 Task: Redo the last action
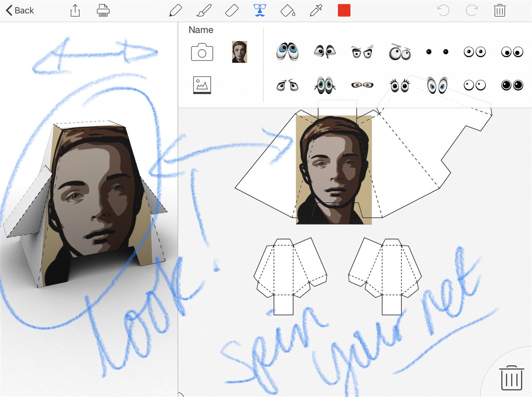471,10
